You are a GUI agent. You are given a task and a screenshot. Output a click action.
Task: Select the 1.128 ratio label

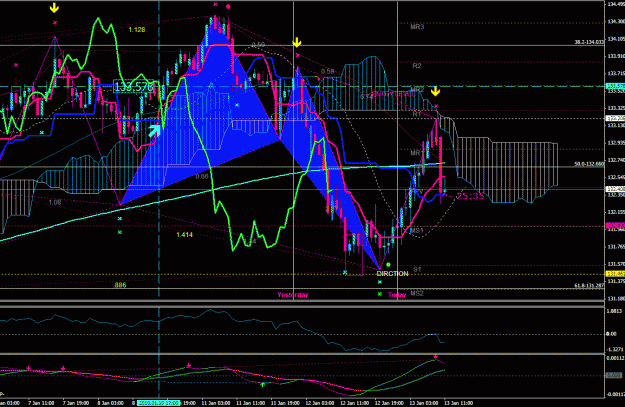[137, 29]
